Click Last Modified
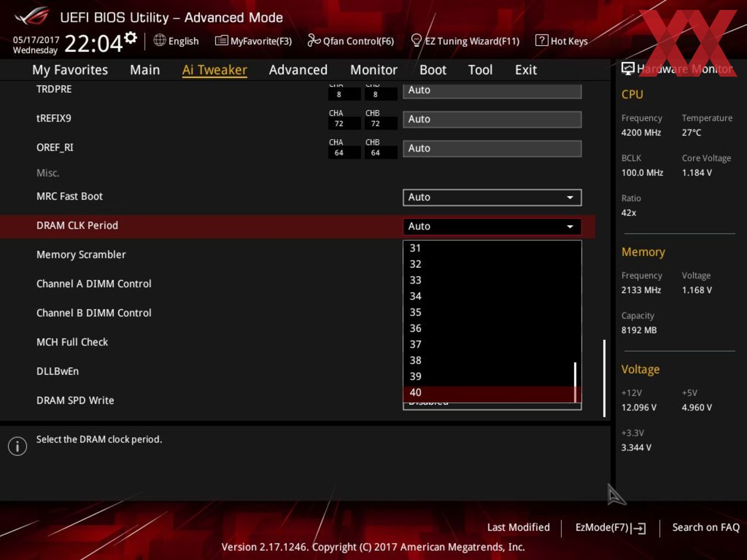Screen dimensions: 747x560 click(x=518, y=527)
